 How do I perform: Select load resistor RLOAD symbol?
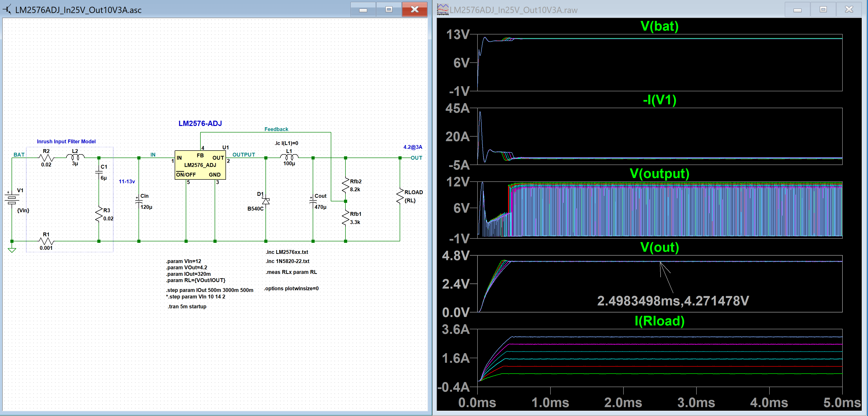(400, 196)
